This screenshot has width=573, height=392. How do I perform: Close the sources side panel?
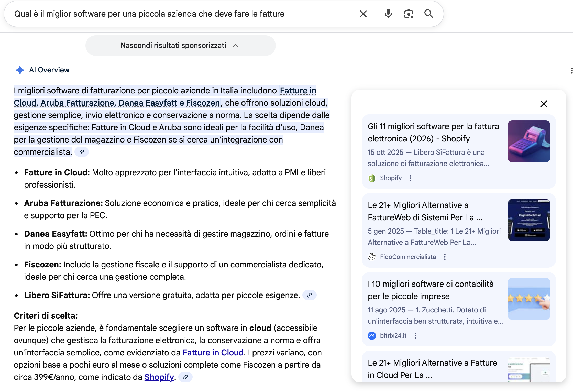[x=544, y=104]
